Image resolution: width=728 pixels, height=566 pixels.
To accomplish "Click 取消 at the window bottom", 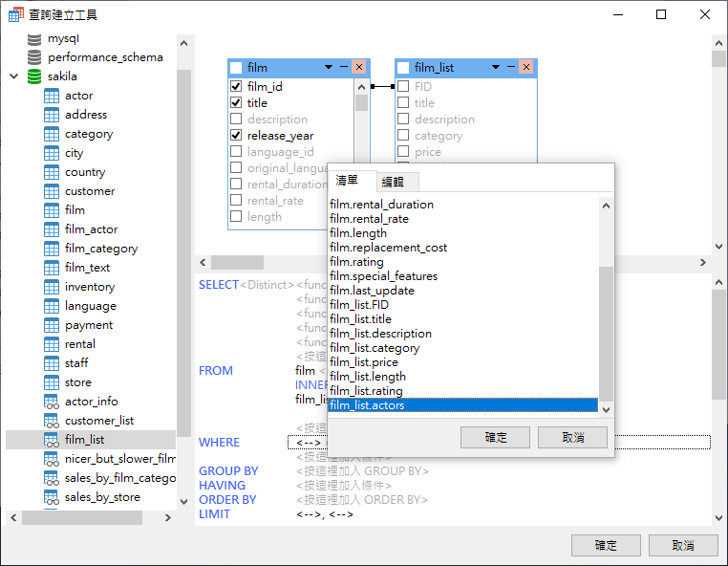I will (682, 545).
